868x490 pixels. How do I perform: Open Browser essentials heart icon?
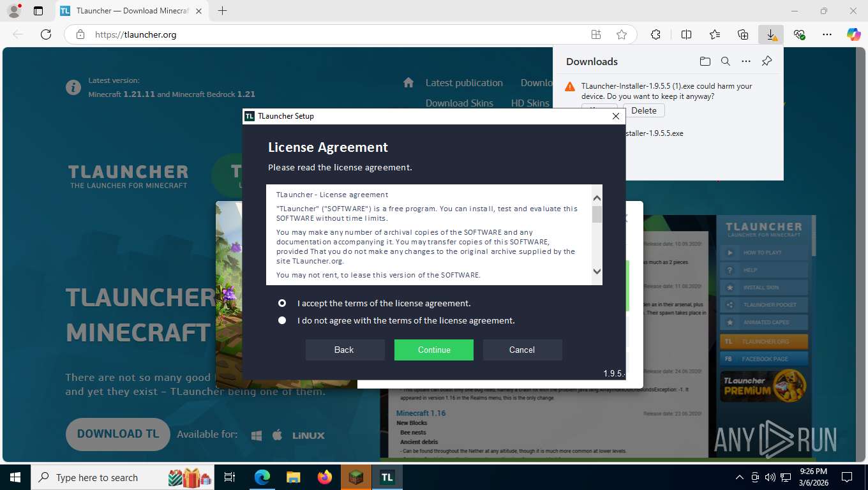(x=799, y=34)
